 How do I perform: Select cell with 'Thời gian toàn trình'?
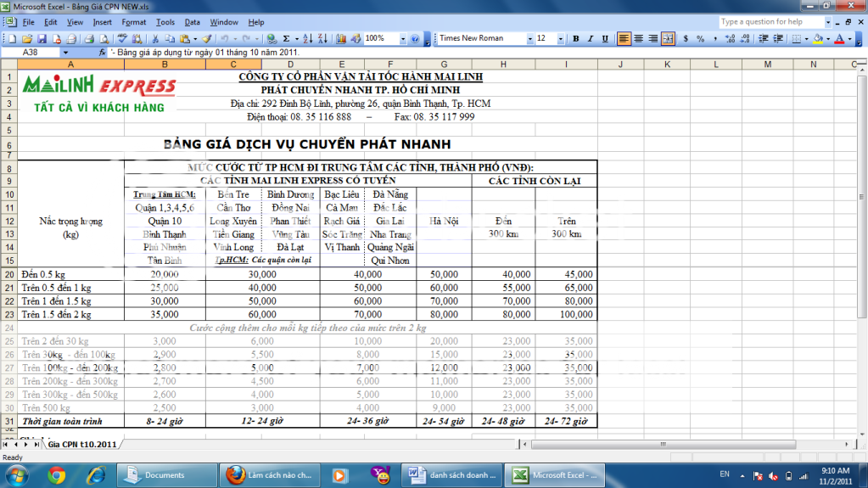tap(71, 421)
